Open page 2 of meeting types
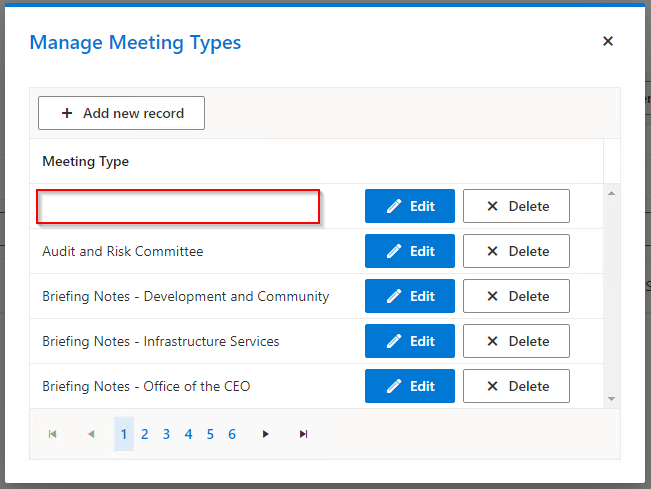Image resolution: width=651 pixels, height=489 pixels. 145,434
